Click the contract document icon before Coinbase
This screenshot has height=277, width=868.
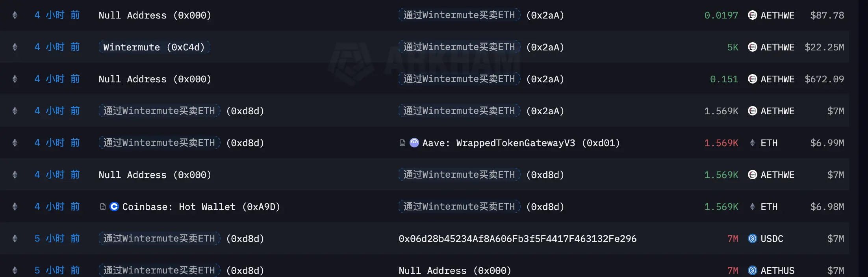point(103,206)
